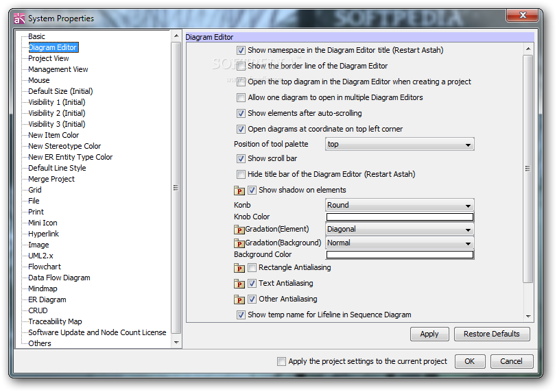The height and width of the screenshot is (392, 557).
Task: Disable Text Antialiasing checkbox
Action: coord(252,284)
